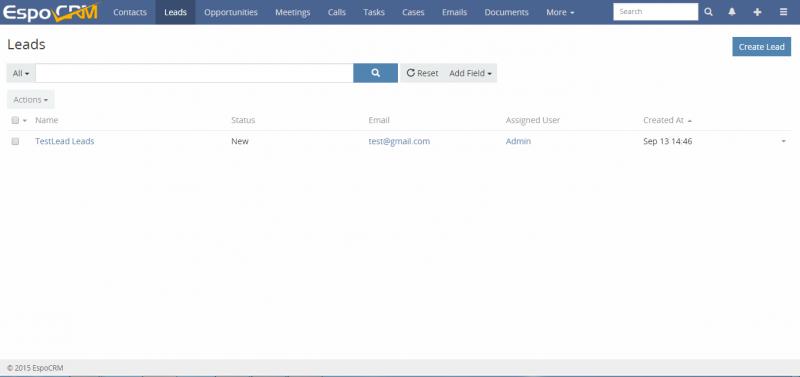Click the Create Lead button
Viewport: 800px width, 377px height.
pos(761,46)
